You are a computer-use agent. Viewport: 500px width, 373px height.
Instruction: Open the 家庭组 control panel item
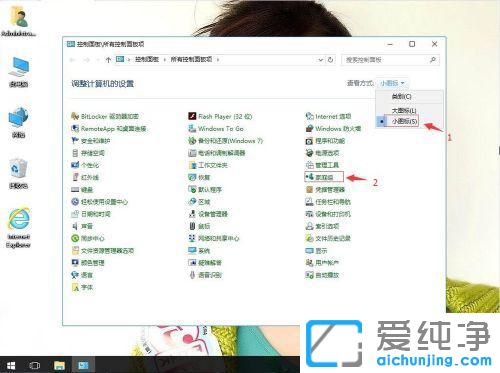click(x=320, y=177)
